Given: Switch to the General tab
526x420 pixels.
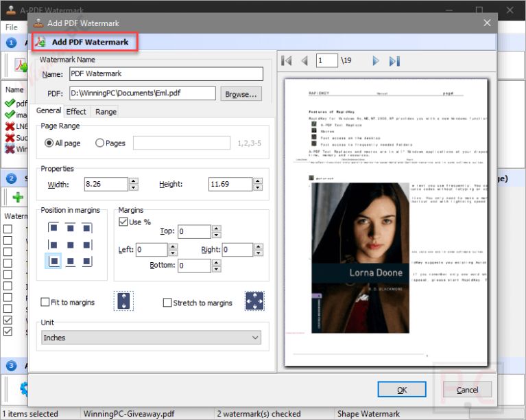Looking at the screenshot, I should (49, 110).
